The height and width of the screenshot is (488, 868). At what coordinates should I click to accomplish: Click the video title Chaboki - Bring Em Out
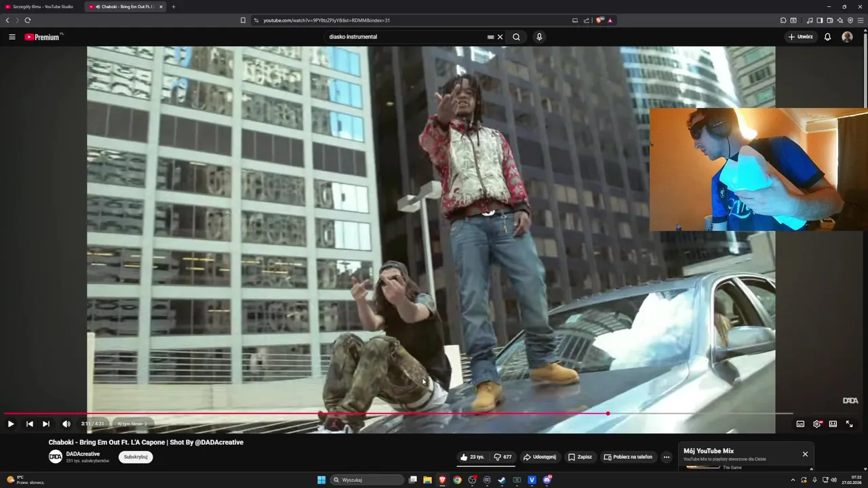click(x=146, y=443)
